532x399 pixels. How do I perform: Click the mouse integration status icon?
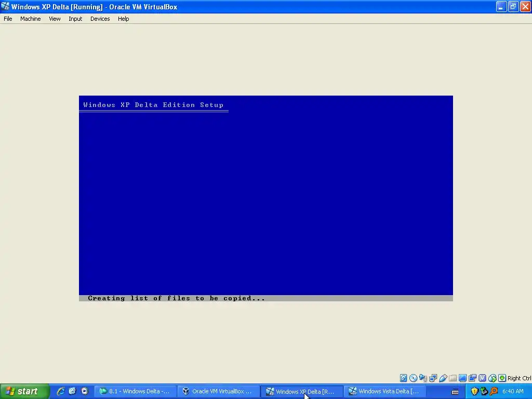493,378
